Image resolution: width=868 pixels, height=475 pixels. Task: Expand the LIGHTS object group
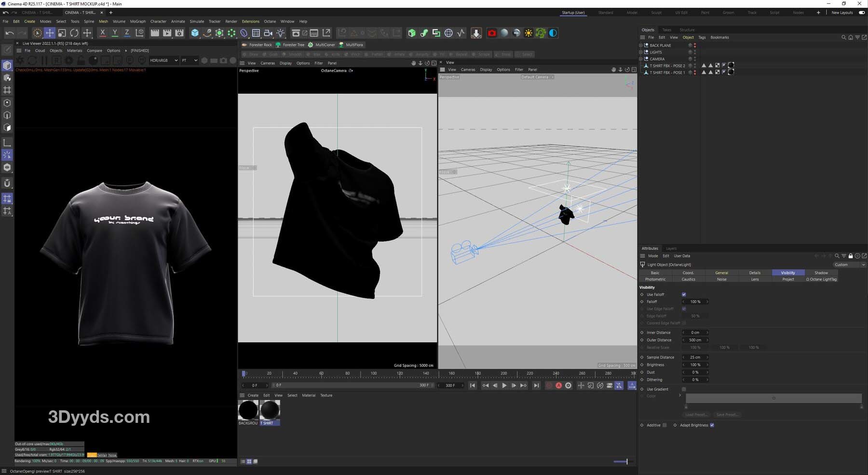tap(641, 52)
